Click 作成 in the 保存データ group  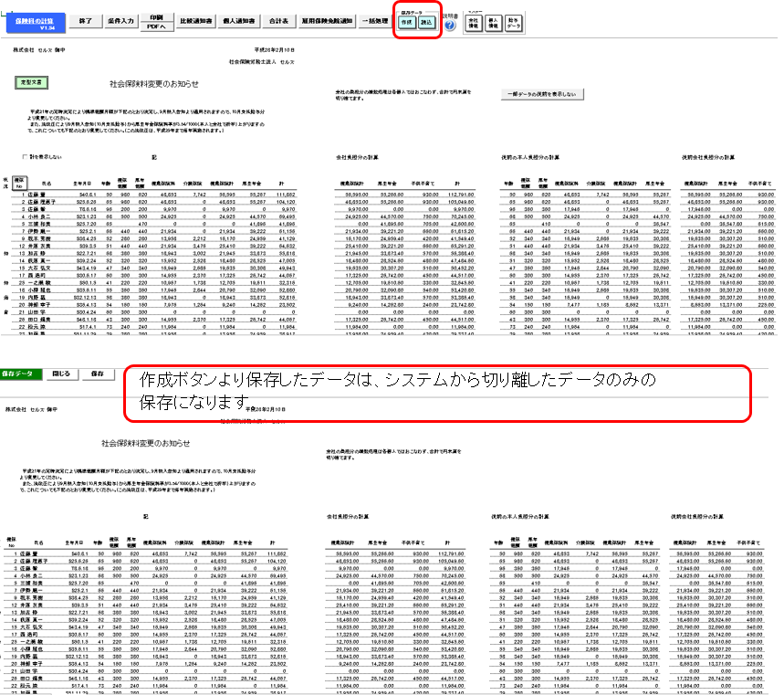407,23
